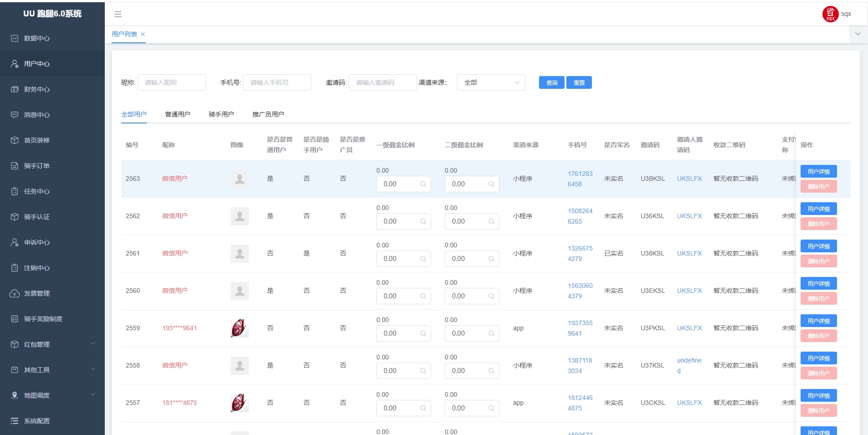Toggle the sidebar with hamburger menu icon
Image resolution: width=868 pixels, height=435 pixels.
coord(118,14)
